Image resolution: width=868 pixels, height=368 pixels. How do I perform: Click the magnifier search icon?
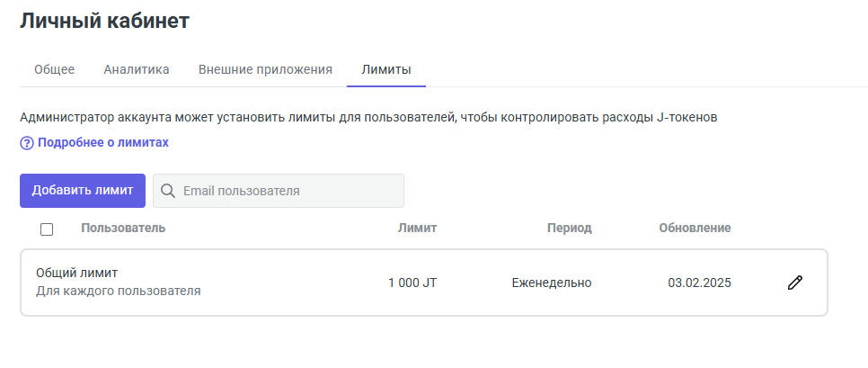[167, 191]
